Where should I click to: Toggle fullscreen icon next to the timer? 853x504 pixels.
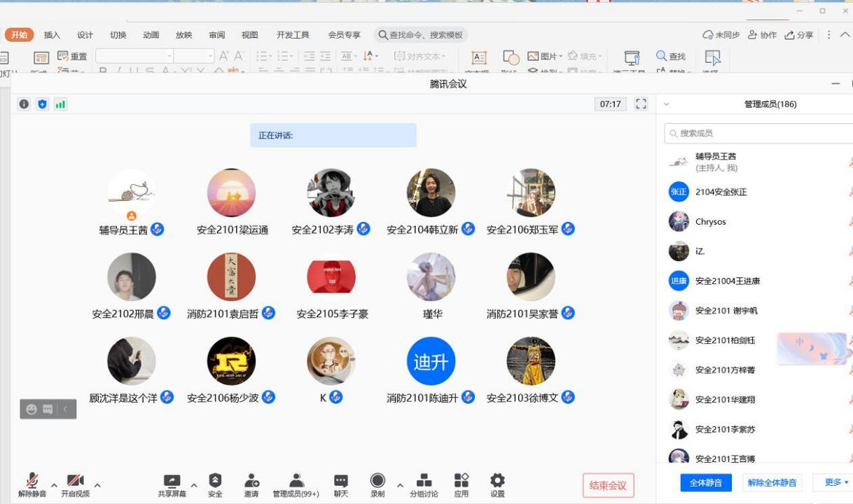641,104
